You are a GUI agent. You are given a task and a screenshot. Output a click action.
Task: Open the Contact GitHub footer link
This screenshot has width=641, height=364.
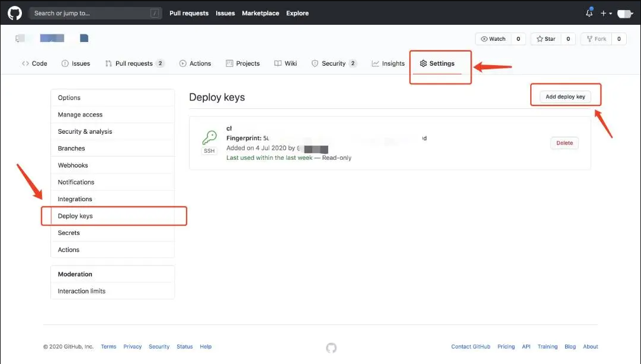coord(470,347)
